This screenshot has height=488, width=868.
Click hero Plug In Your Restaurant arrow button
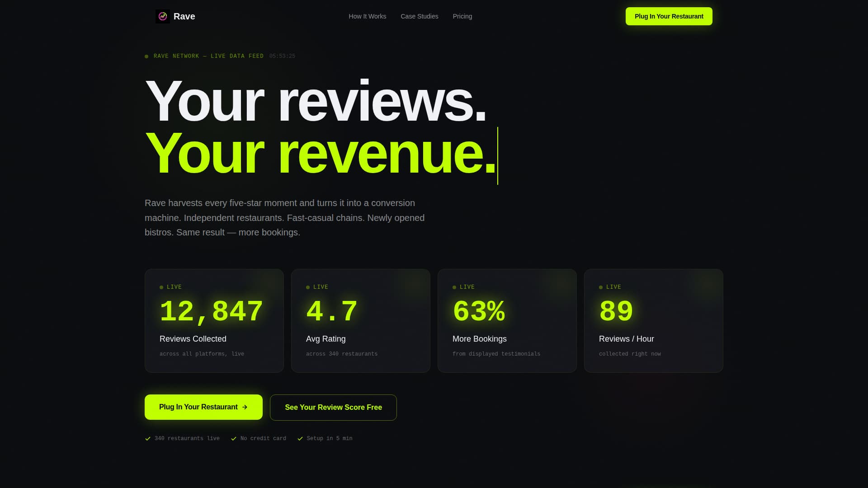tap(203, 407)
